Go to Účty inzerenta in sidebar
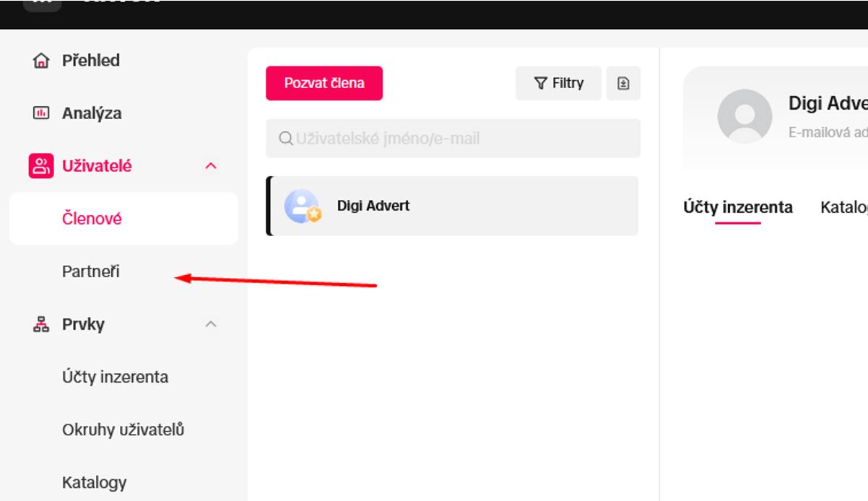868x501 pixels. [115, 378]
